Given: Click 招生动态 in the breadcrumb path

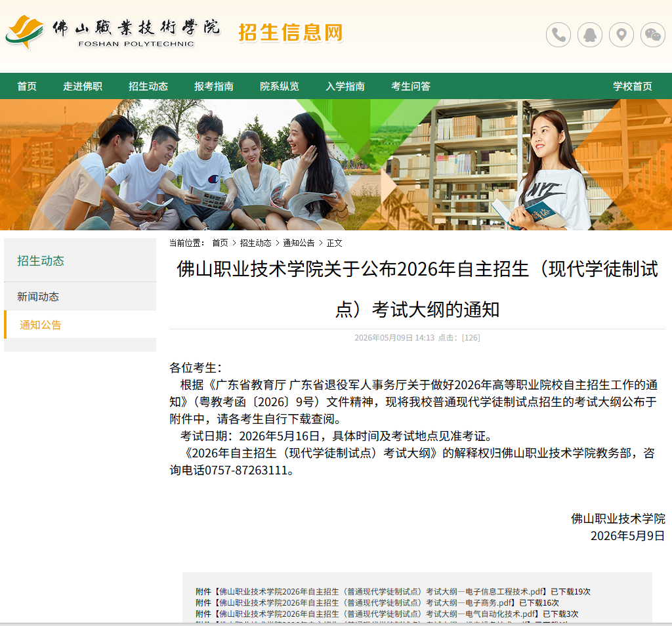Looking at the screenshot, I should (x=255, y=243).
